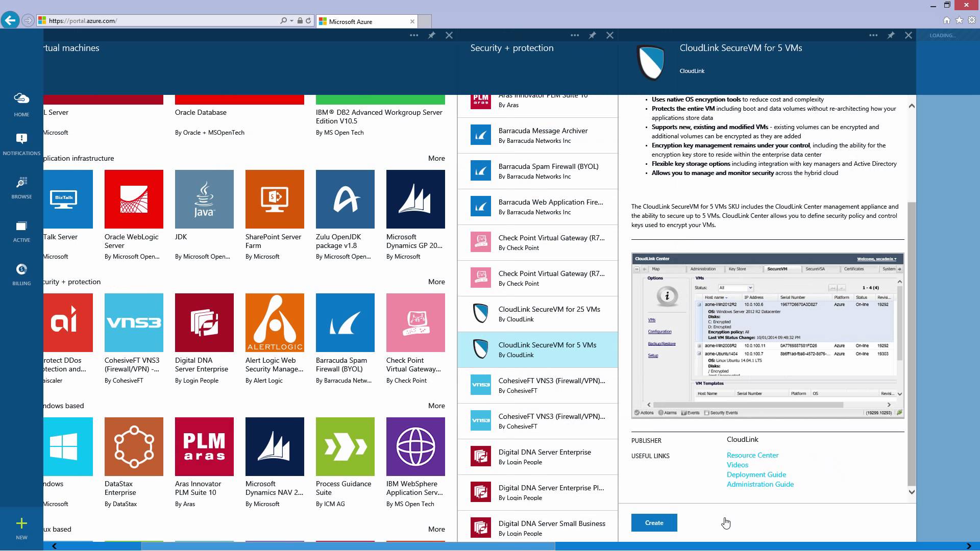The image size is (980, 551).
Task: Pin the Virtual machines blade
Action: pos(431,35)
